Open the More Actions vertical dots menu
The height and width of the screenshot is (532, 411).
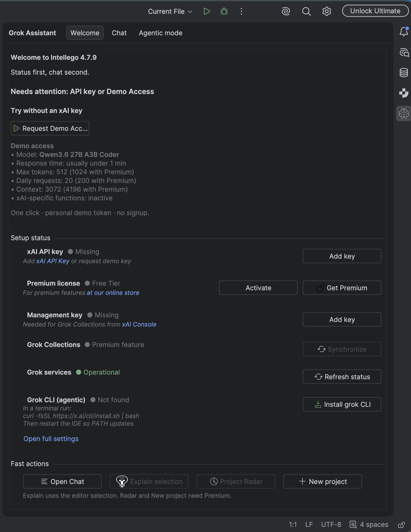[241, 11]
